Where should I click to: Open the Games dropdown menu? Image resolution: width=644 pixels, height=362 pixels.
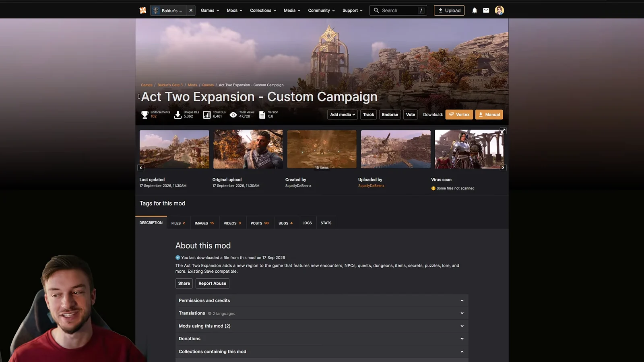[210, 10]
